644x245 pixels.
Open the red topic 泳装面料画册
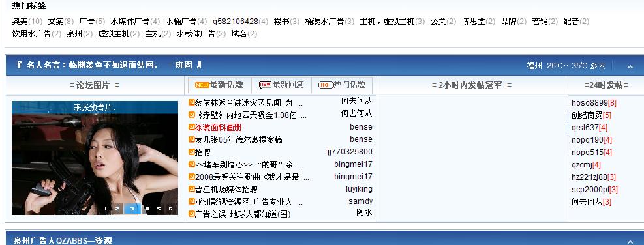point(218,128)
